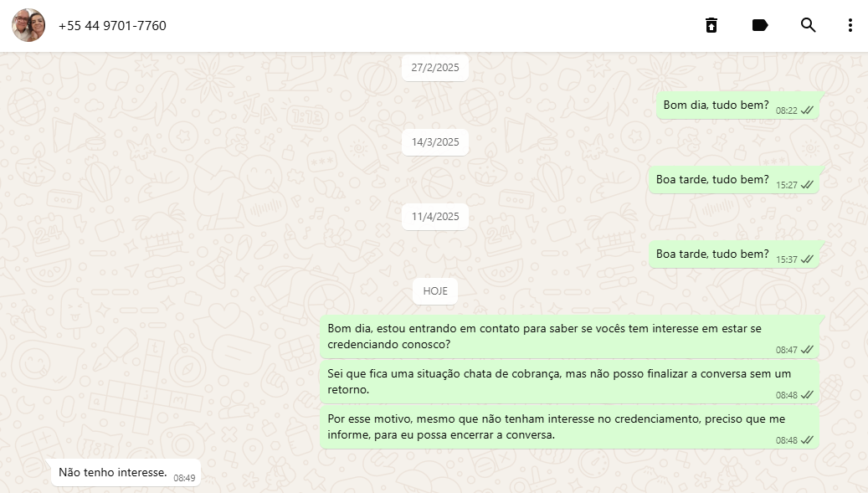The image size is (868, 493).
Task: Click the 15:27 'Boa tarde, tudo bem?' bubble
Action: [734, 180]
